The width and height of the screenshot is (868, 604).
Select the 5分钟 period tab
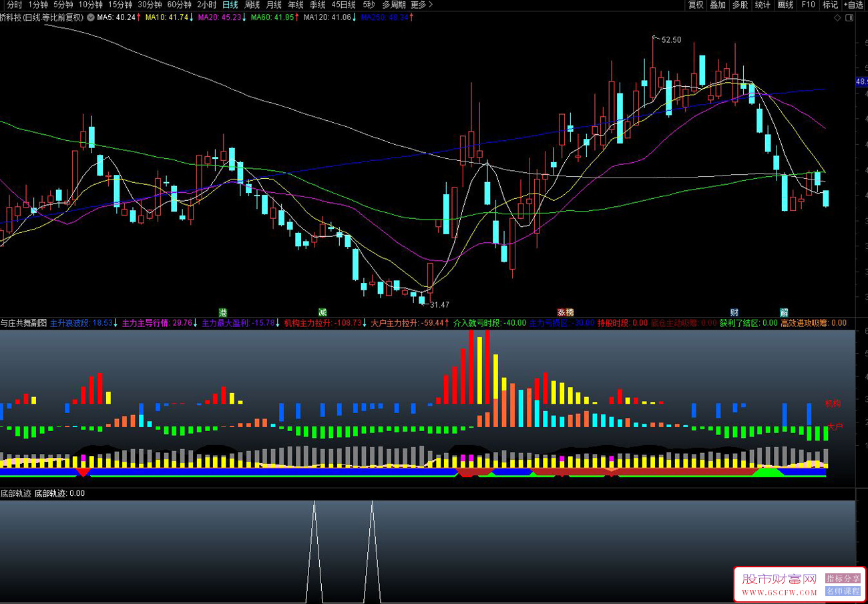pos(63,5)
